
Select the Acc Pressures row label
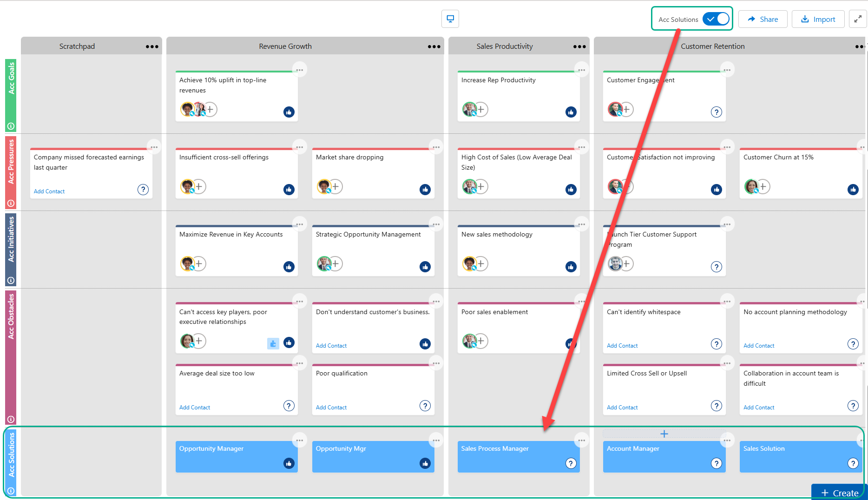pos(11,162)
